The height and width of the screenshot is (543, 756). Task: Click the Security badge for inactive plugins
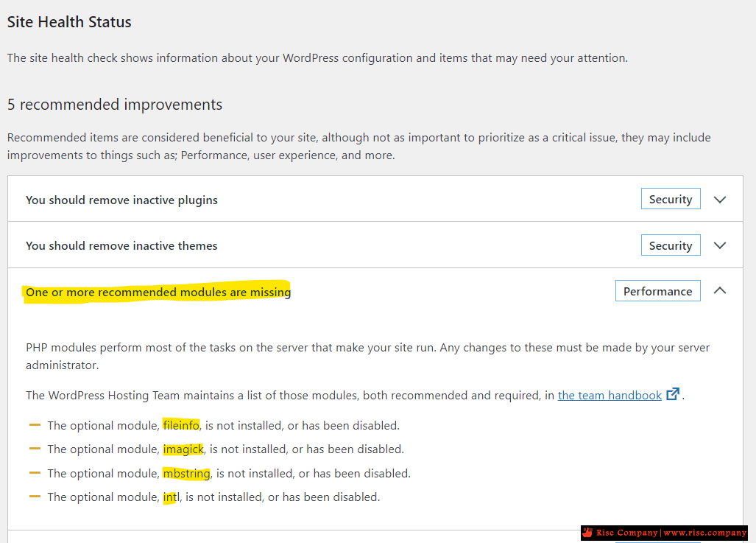670,199
